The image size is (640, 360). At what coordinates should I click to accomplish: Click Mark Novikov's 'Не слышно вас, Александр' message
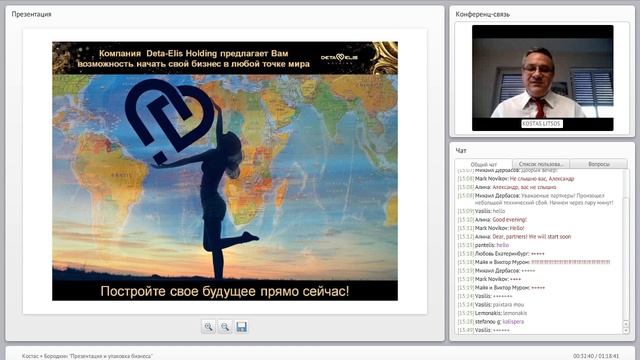click(x=516, y=179)
